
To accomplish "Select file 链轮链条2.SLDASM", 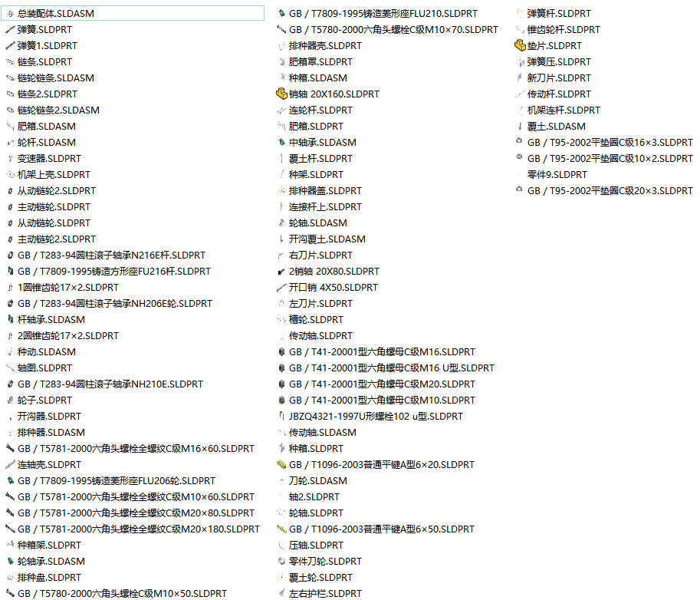I will pos(58,110).
